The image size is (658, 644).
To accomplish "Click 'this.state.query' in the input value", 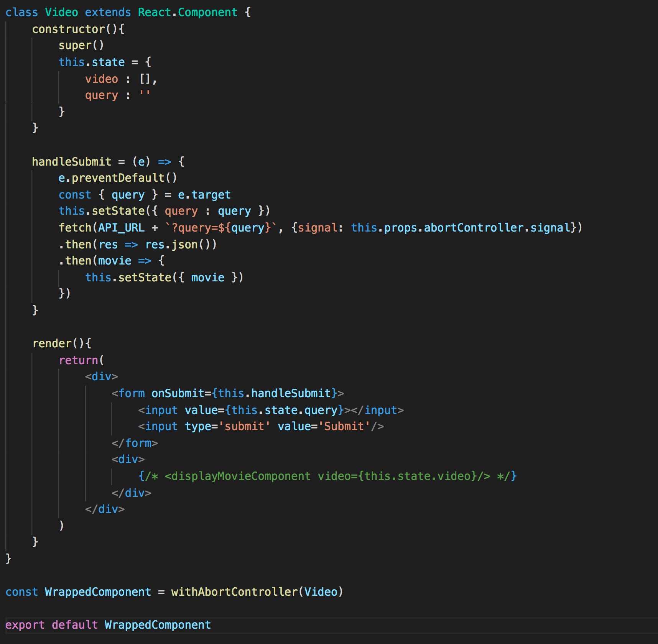I will pyautogui.click(x=285, y=410).
